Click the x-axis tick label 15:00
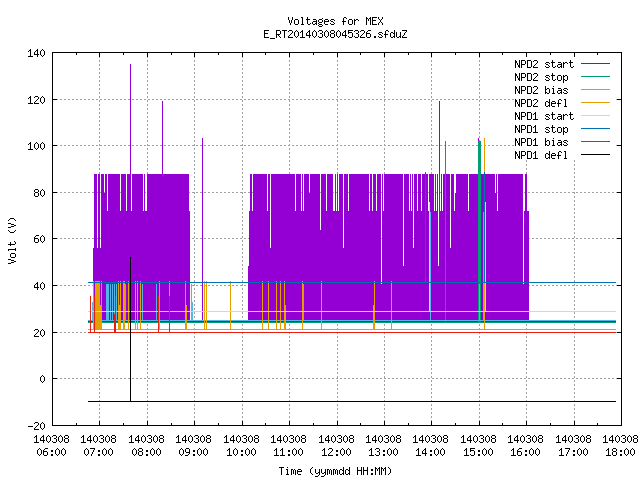 coord(478,452)
